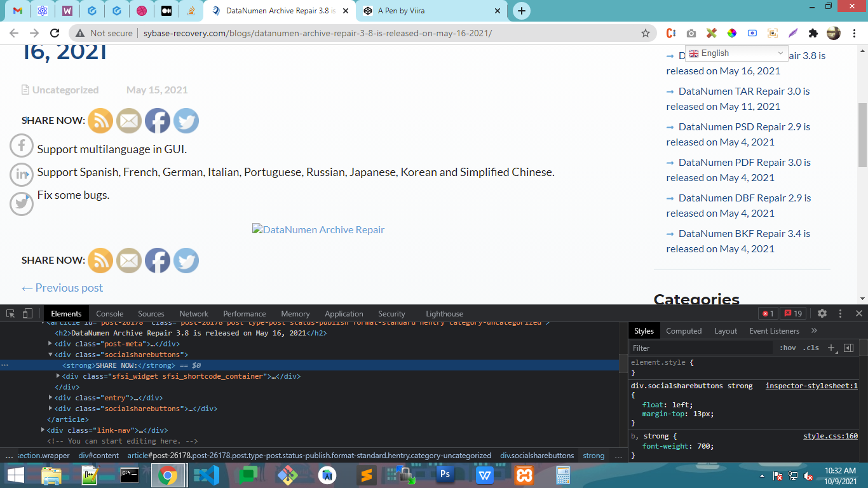The width and height of the screenshot is (868, 488).
Task: Open the Extensions puzzle-piece menu
Action: tap(813, 33)
